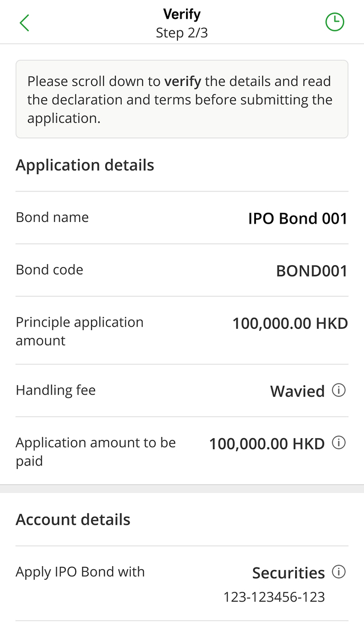Select the IPO Bond 001 value
This screenshot has height=626, width=364.
(297, 219)
